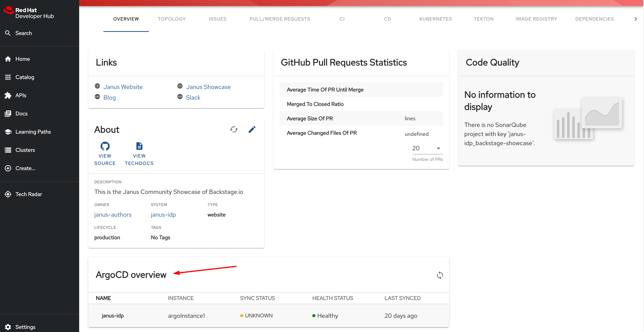Open Learning Paths in sidebar

[x=33, y=132]
